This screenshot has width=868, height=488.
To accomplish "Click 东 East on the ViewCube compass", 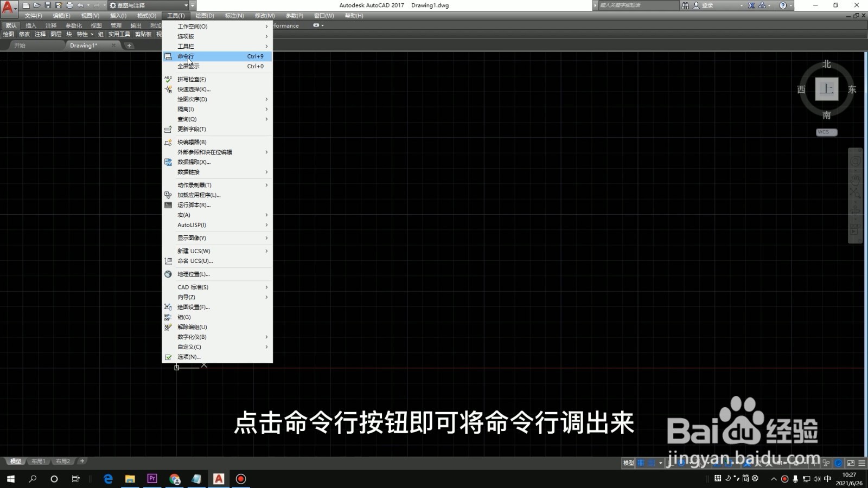I will [x=852, y=89].
